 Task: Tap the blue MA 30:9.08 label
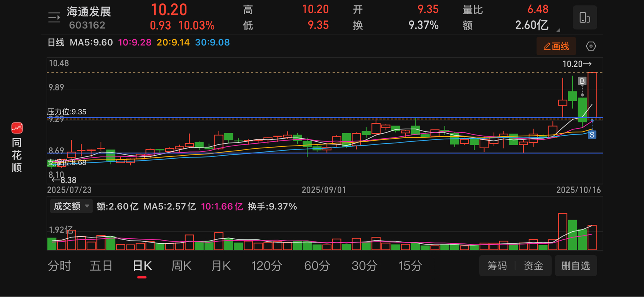point(212,42)
